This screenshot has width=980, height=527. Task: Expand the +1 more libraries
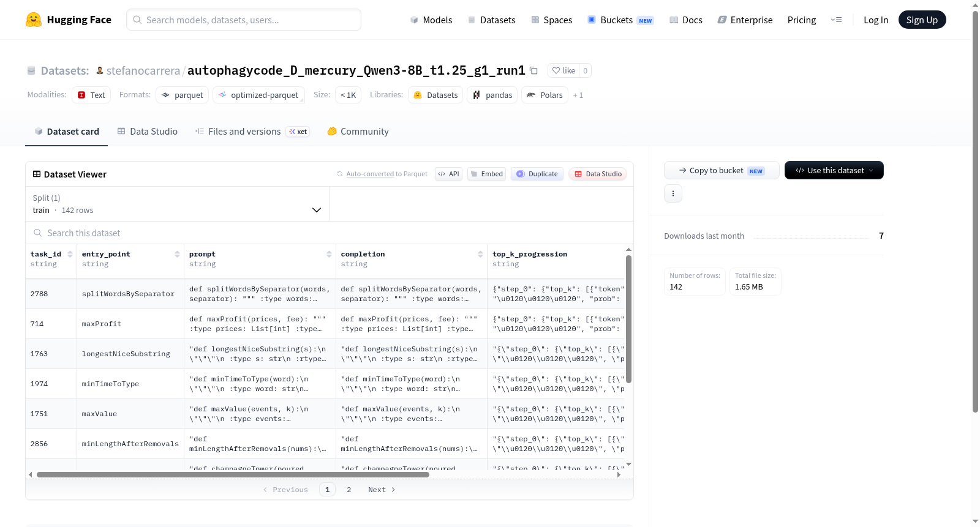point(578,95)
